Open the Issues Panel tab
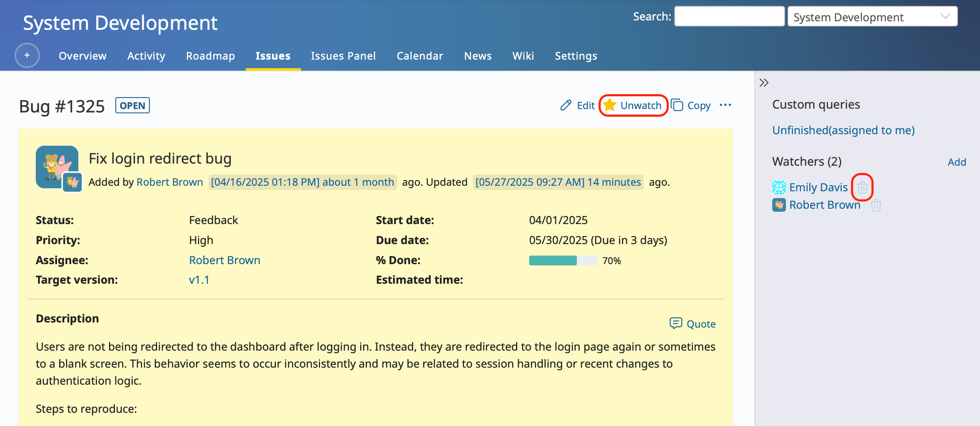The image size is (980, 426). coord(343,56)
